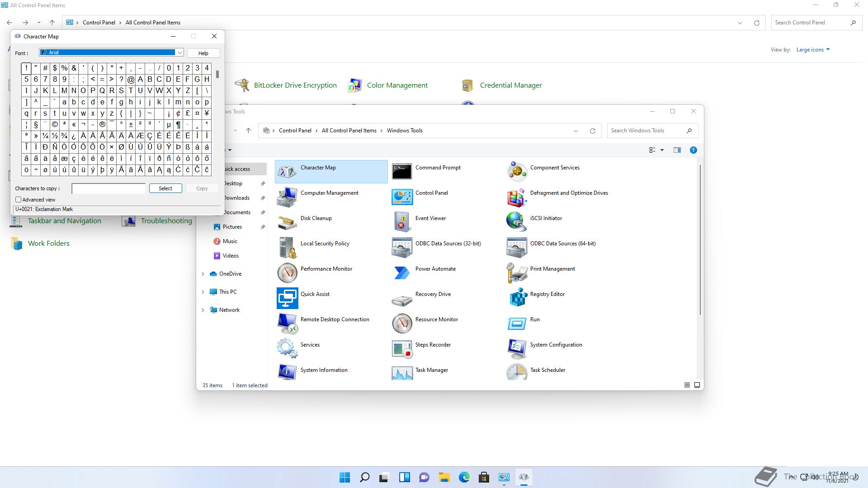Open view layout options dropdown arrow
This screenshot has height=488, width=868.
662,150
